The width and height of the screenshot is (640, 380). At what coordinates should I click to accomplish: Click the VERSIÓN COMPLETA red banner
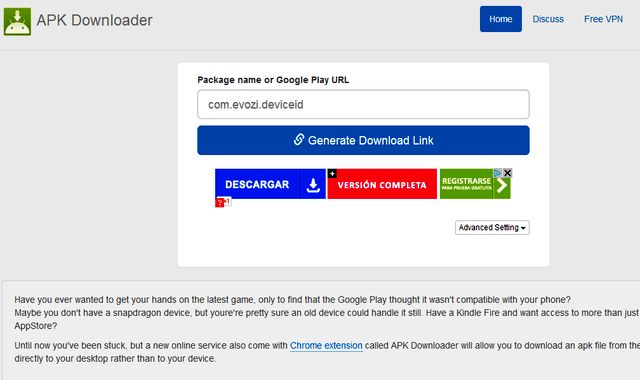click(382, 184)
